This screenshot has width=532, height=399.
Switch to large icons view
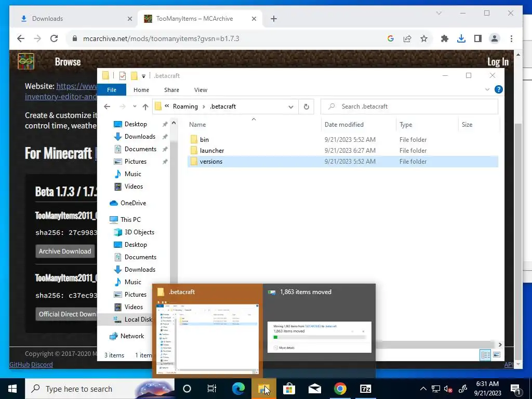[497, 355]
